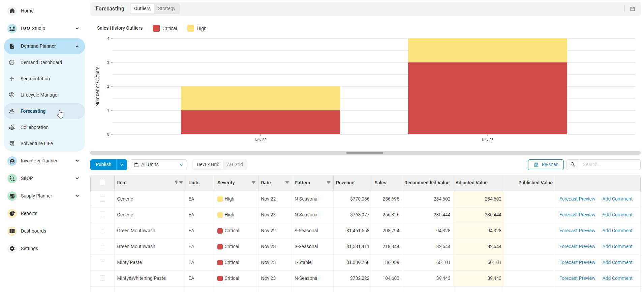The height and width of the screenshot is (292, 644).
Task: Click the binoculars icon in Re-scan
Action: click(x=536, y=165)
